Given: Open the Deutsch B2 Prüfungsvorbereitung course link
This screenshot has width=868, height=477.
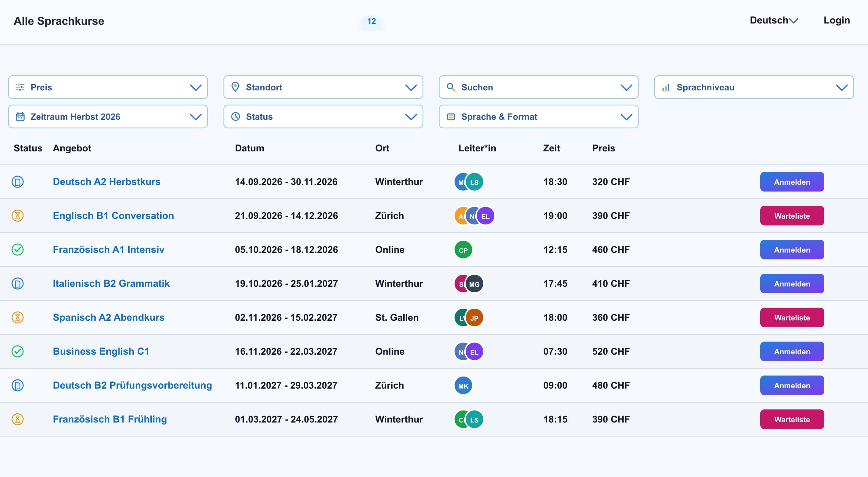Looking at the screenshot, I should (x=132, y=385).
